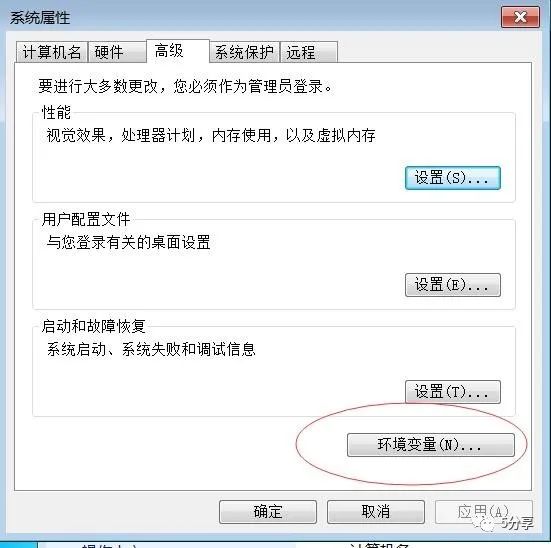Click the 用户配置文件 group label

(86, 219)
